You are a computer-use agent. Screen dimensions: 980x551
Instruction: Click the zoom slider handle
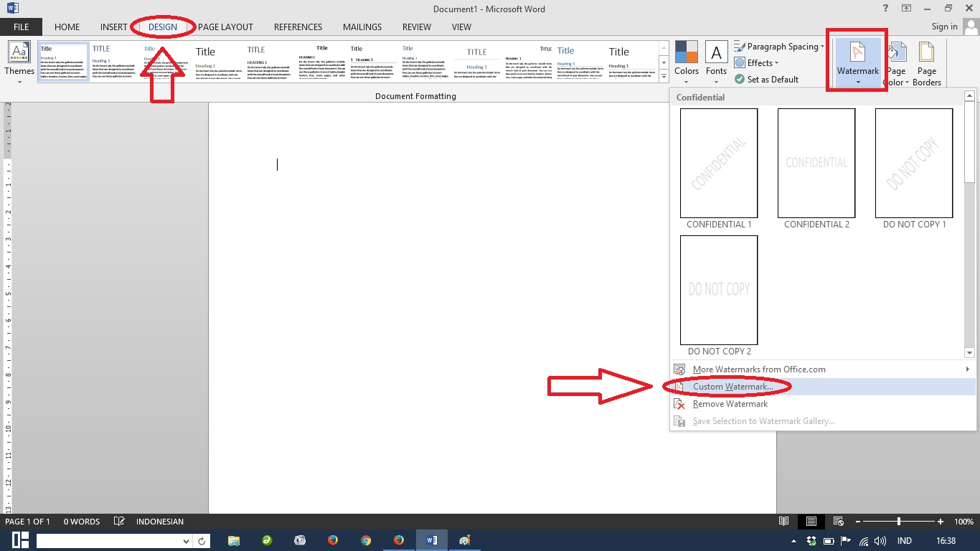click(x=899, y=522)
